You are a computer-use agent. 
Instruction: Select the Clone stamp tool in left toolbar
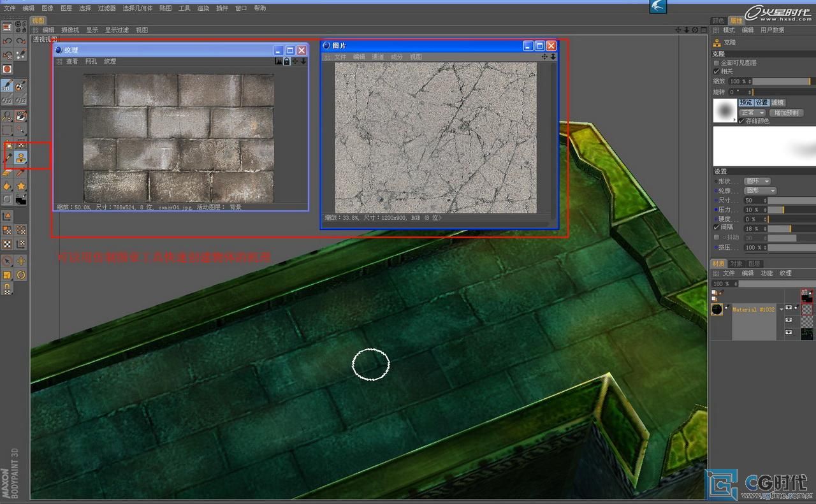click(21, 157)
